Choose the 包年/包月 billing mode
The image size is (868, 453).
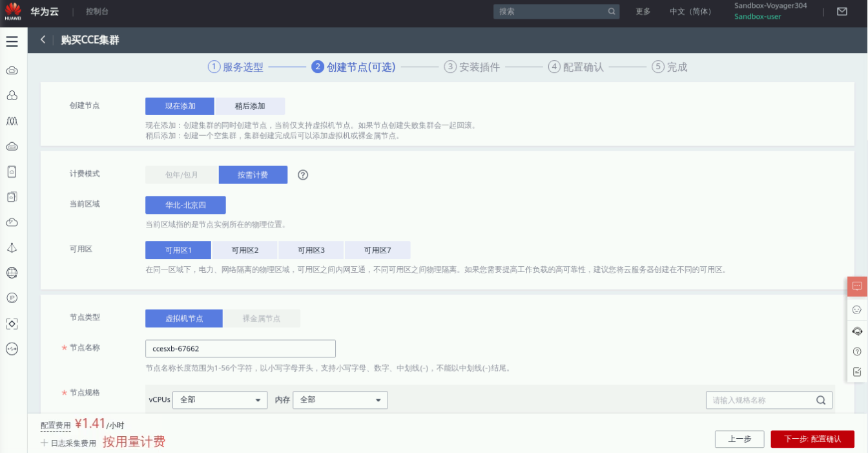181,175
